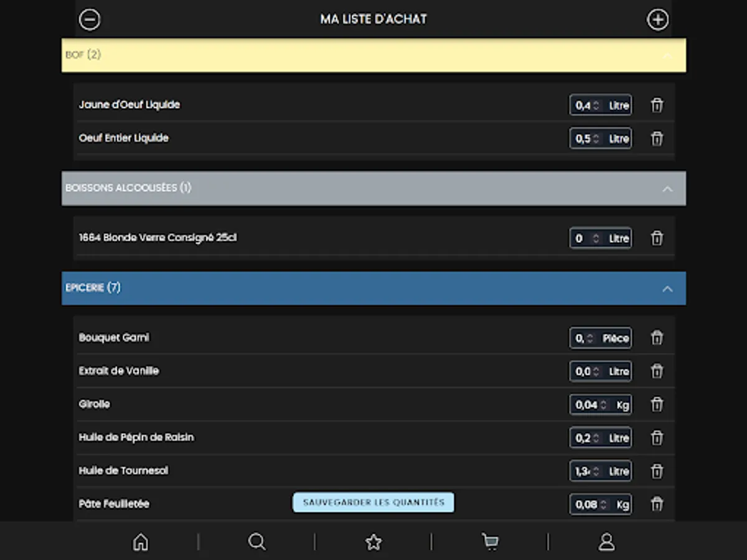
Task: Decrease quantity of Huile de Tournesol
Action: [595, 474]
